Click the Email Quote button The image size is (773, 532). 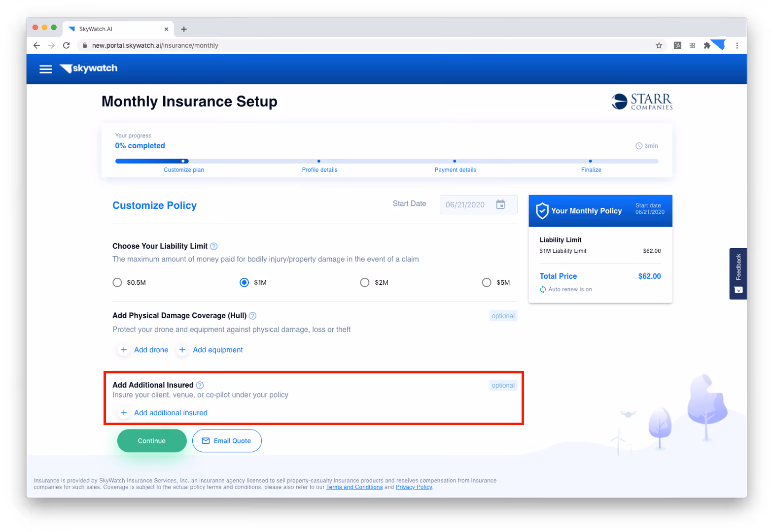pos(227,441)
